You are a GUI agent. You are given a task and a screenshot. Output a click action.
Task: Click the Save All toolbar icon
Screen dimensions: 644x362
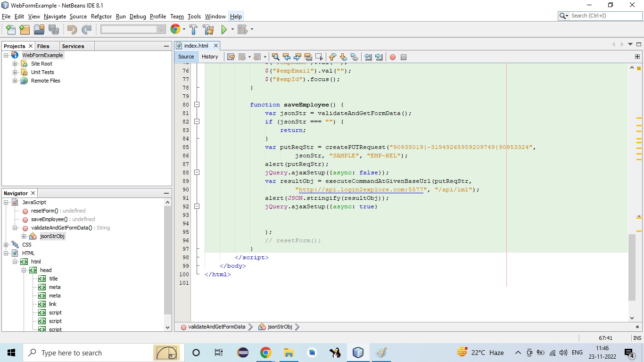pos(54,29)
